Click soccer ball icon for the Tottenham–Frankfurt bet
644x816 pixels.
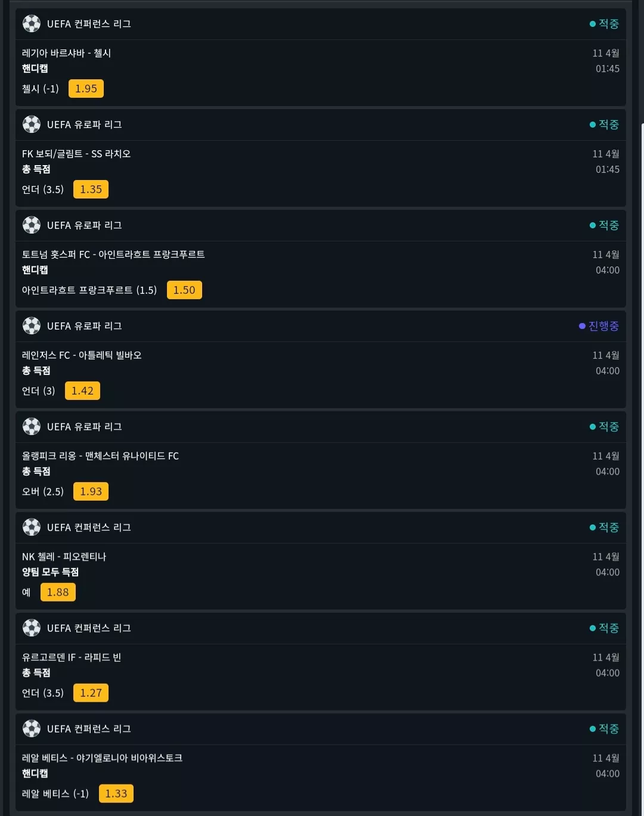tap(32, 225)
